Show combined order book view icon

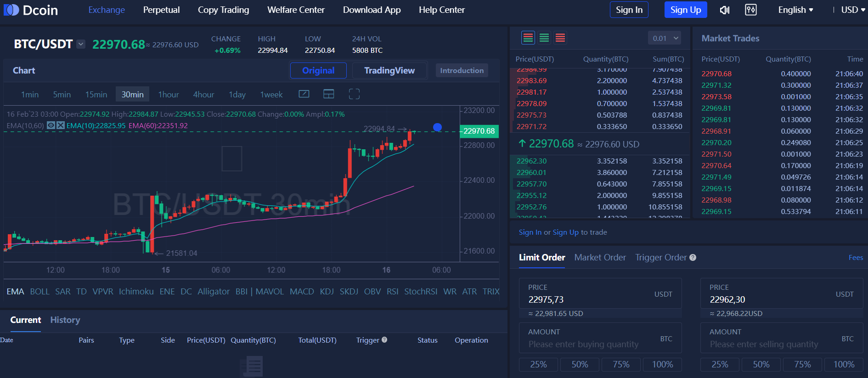tap(528, 38)
